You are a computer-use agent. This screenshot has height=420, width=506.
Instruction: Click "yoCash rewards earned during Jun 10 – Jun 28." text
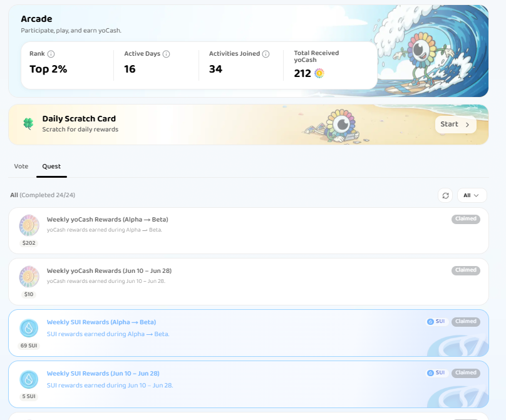106,281
